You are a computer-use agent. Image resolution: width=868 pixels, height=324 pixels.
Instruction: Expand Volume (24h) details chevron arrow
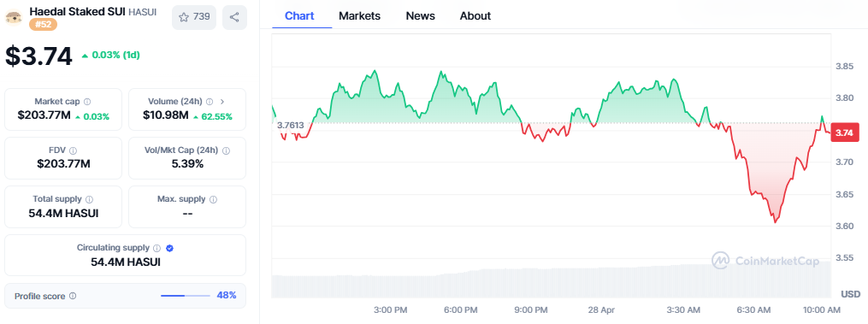(222, 102)
